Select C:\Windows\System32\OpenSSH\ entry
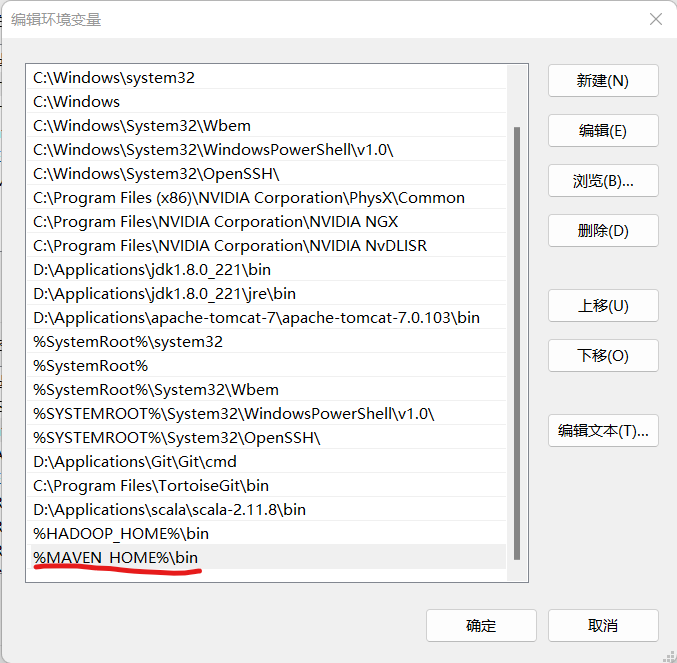Screen dimensions: 677x663 pyautogui.click(x=267, y=174)
